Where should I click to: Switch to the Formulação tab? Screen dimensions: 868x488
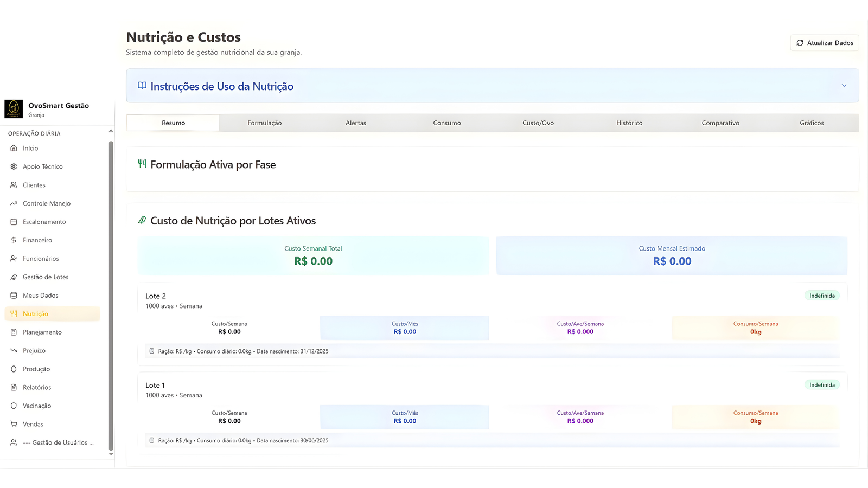pos(264,123)
